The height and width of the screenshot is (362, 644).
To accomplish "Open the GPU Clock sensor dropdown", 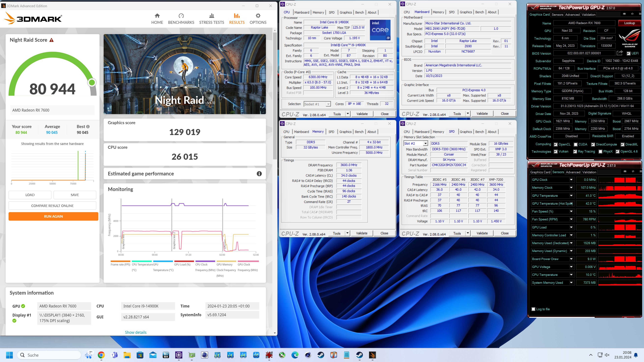I will 571,180.
